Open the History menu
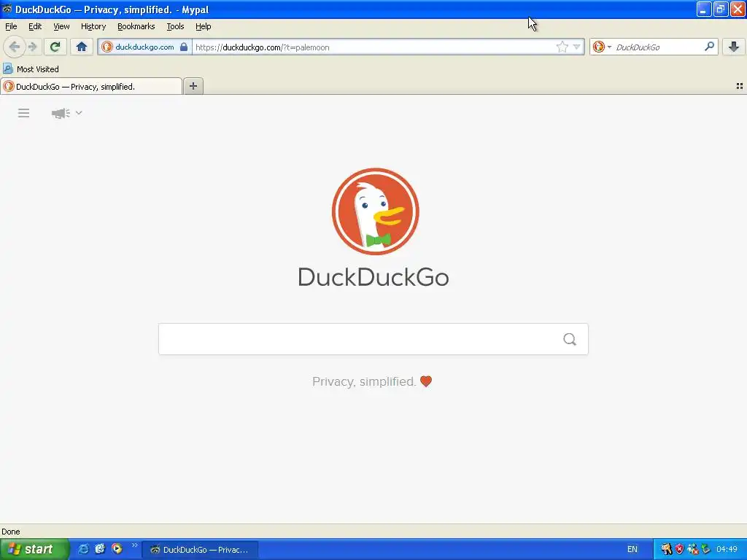This screenshot has height=560, width=747. 93,26
